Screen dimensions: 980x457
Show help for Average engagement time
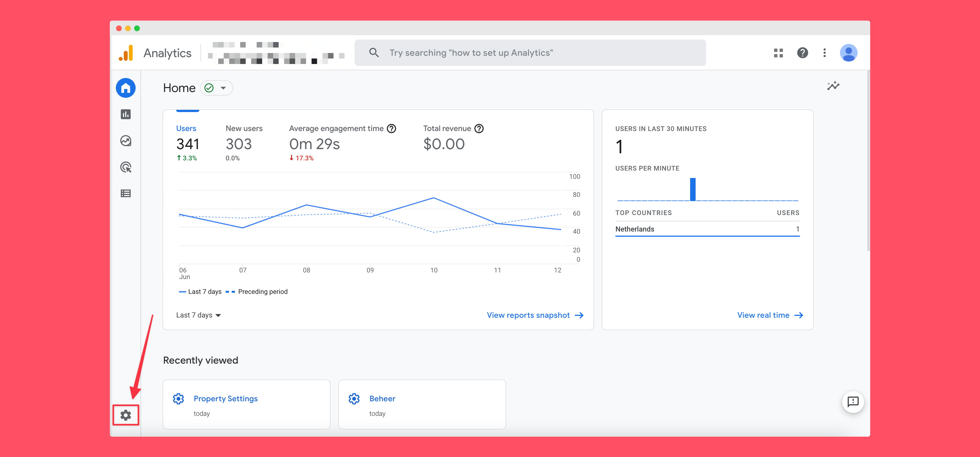(x=391, y=129)
